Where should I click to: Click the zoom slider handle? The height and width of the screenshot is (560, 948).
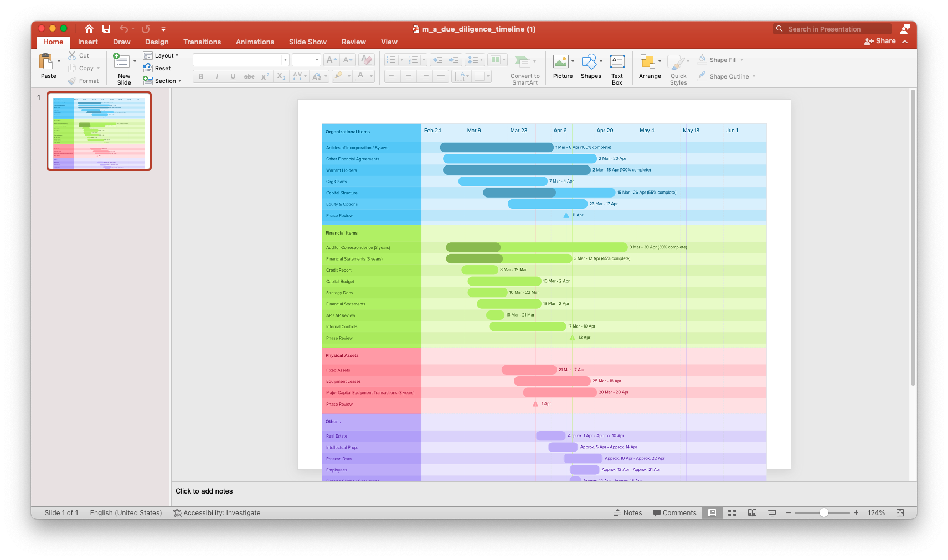click(x=824, y=513)
